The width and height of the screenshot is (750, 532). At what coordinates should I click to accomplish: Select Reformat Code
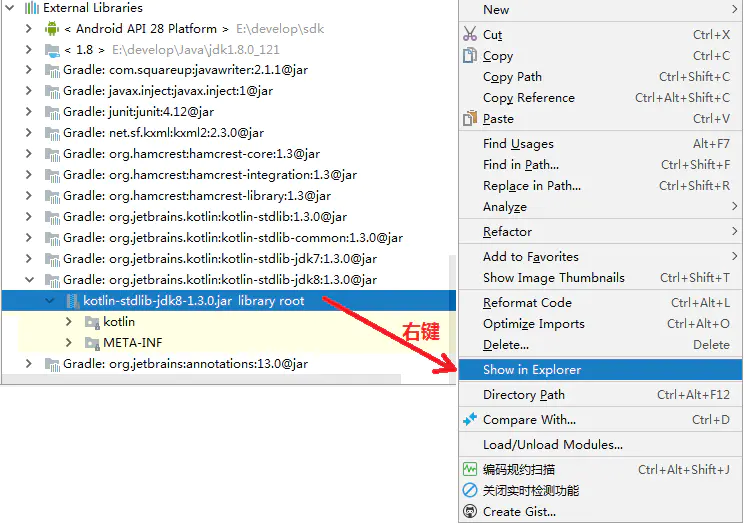click(x=600, y=303)
